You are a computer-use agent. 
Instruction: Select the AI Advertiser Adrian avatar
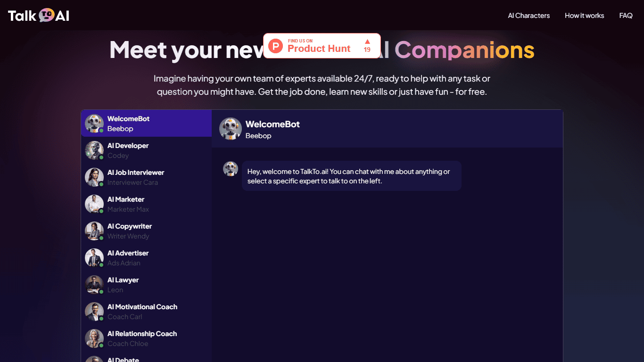pyautogui.click(x=94, y=258)
